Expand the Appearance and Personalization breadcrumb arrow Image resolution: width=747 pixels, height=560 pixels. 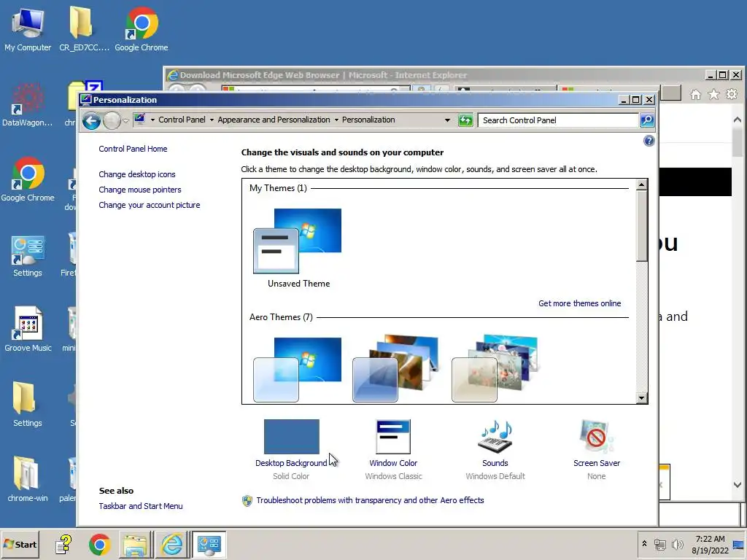point(336,120)
